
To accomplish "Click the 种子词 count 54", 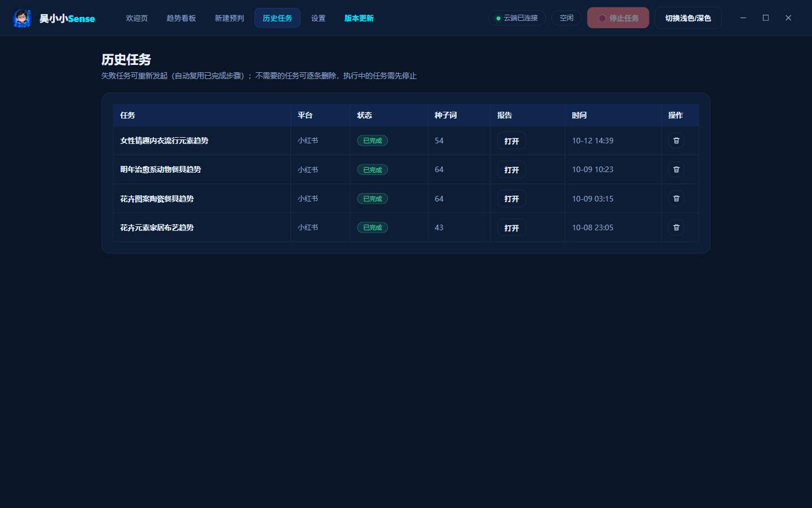I will tap(439, 141).
